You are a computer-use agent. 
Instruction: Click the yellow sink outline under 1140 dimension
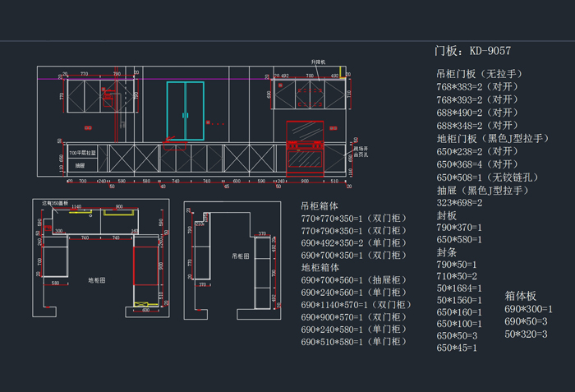pos(80,212)
